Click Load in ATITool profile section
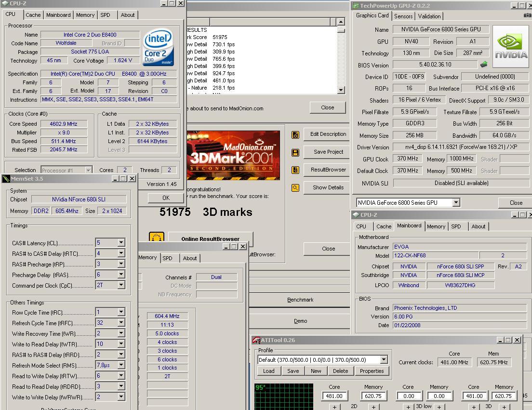532x410 pixels. coord(269,371)
